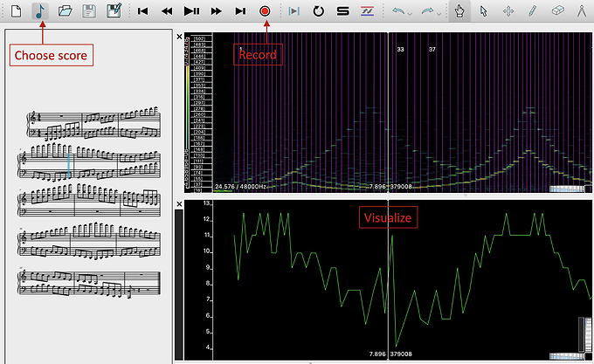This screenshot has width=594, height=364.
Task: Select the Erase tool
Action: point(559,11)
